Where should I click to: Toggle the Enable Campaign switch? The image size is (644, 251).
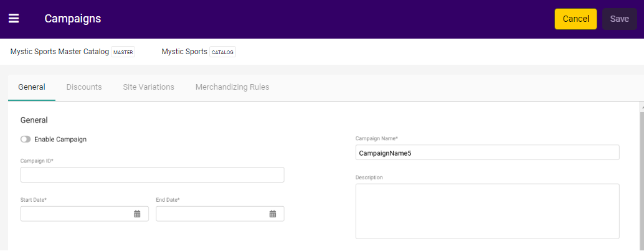[26, 140]
